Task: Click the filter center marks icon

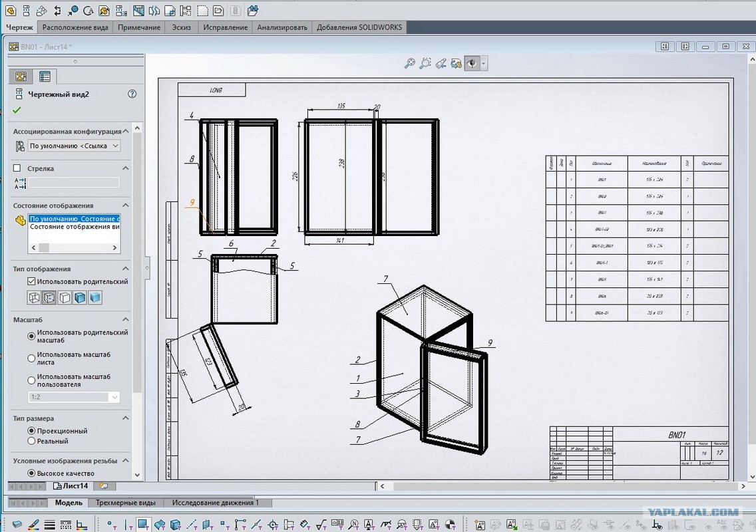Action: point(273,524)
